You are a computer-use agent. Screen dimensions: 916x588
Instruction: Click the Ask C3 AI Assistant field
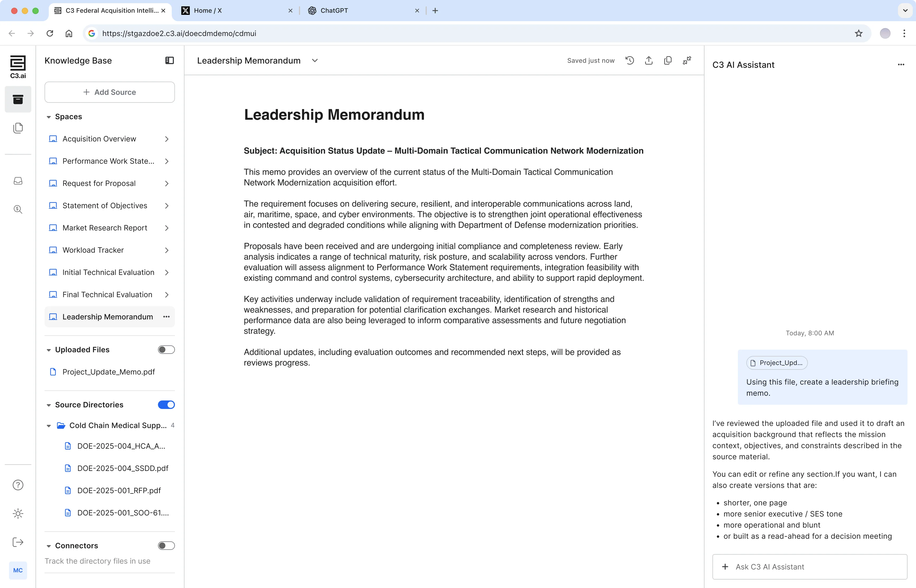(x=809, y=567)
